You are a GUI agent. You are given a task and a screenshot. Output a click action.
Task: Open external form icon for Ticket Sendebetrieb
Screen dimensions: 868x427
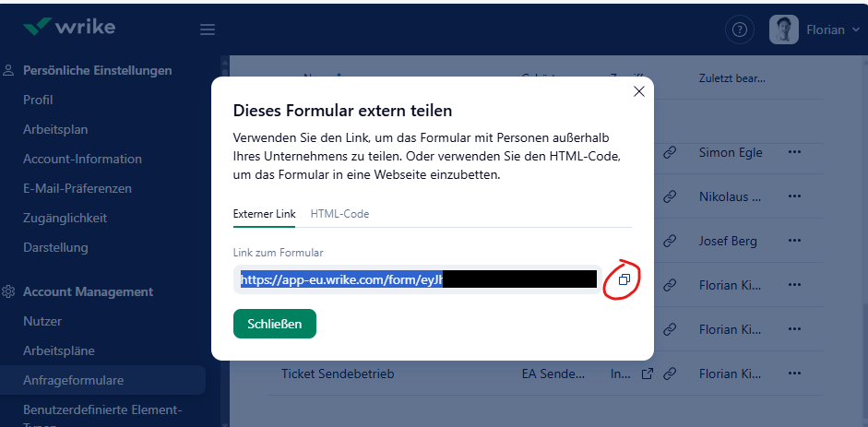coord(648,374)
